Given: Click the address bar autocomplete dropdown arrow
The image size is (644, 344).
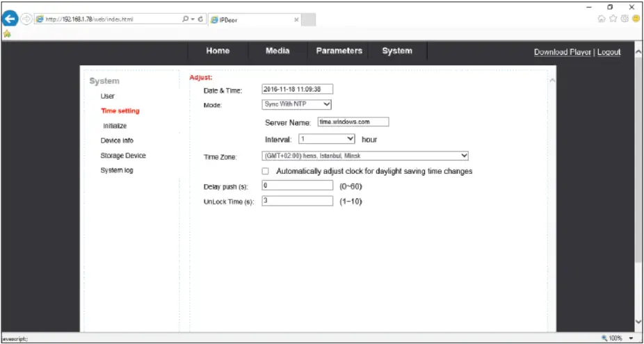Looking at the screenshot, I should tap(192, 19).
